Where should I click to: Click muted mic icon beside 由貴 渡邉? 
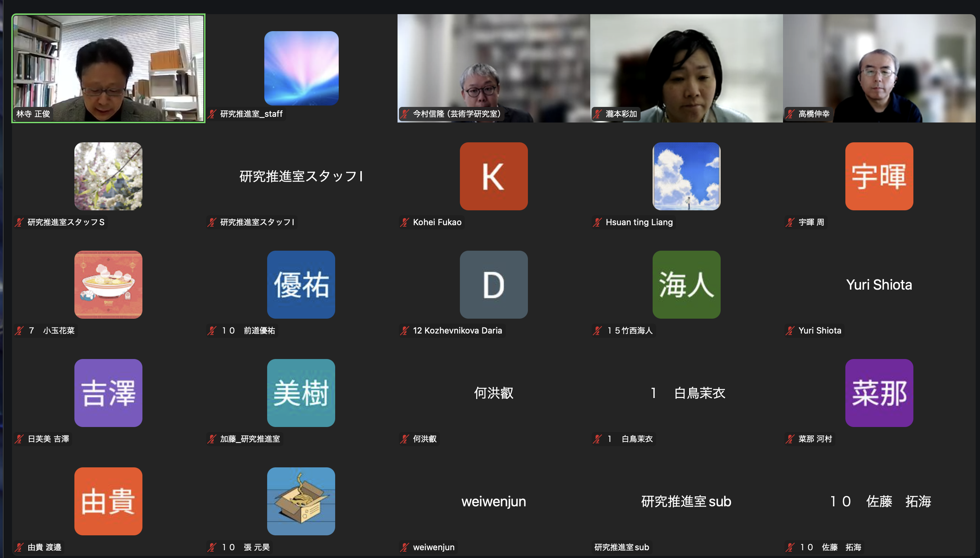coord(19,547)
